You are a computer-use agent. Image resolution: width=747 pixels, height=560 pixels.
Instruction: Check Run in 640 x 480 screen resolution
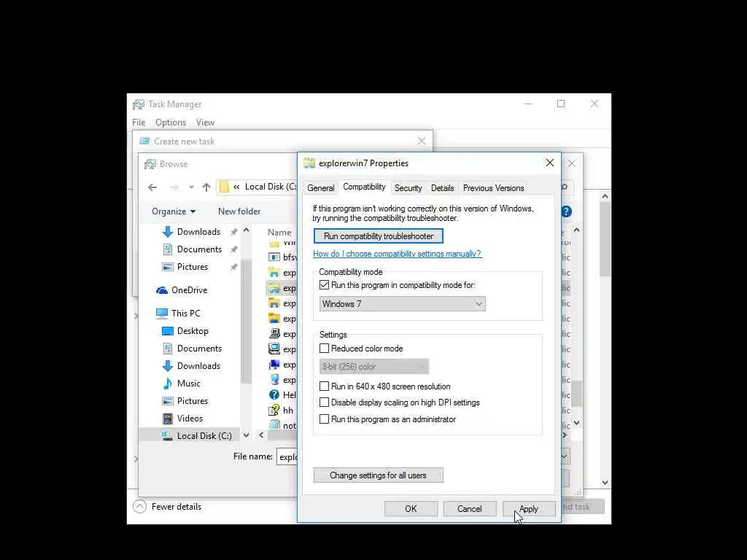point(325,386)
